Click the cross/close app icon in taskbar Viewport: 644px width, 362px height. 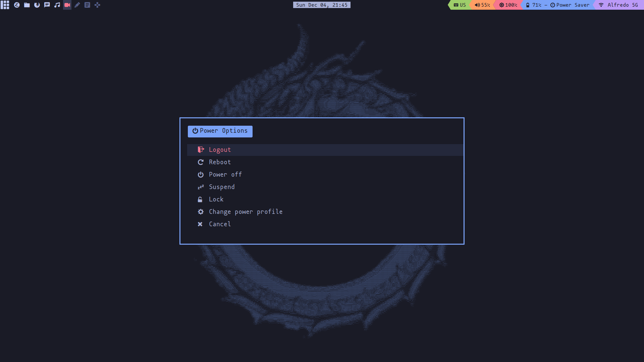pyautogui.click(x=97, y=5)
